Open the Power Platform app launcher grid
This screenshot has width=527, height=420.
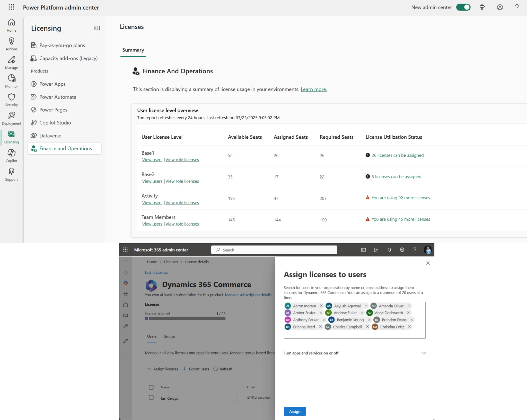(11, 7)
